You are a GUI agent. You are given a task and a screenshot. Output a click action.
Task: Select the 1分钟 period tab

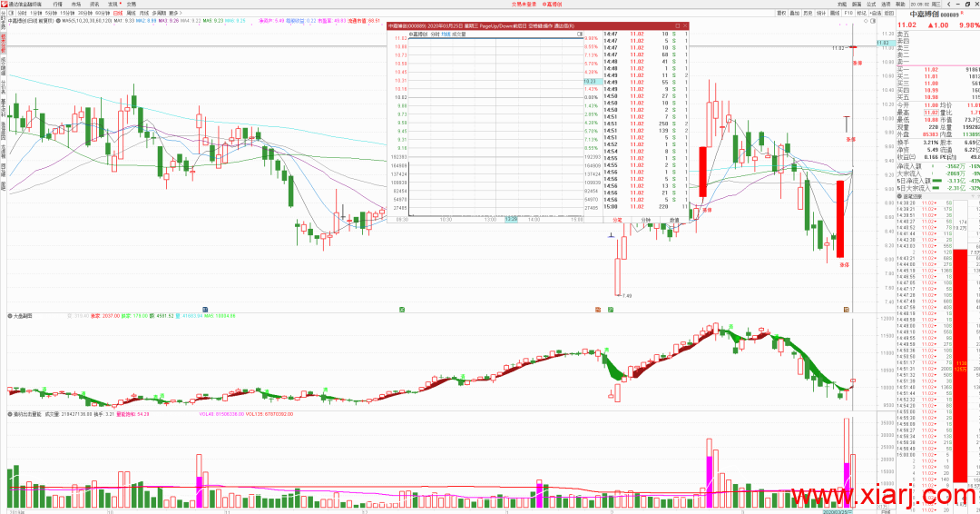click(x=35, y=13)
